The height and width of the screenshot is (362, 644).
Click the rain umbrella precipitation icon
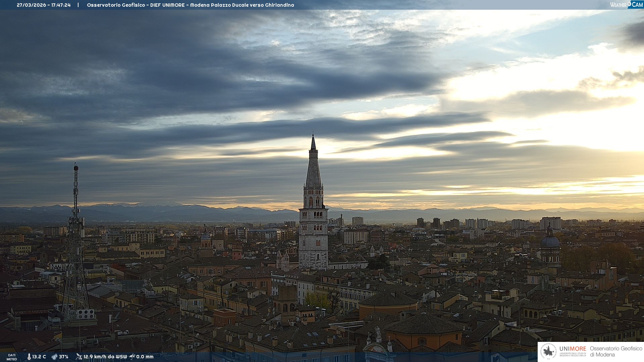coord(132,356)
